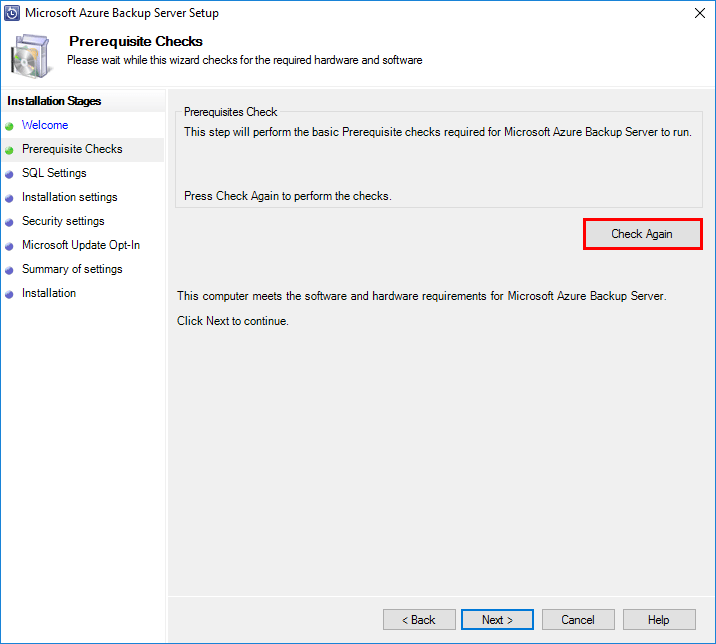
Task: Select the Installation stage item
Action: (x=49, y=293)
